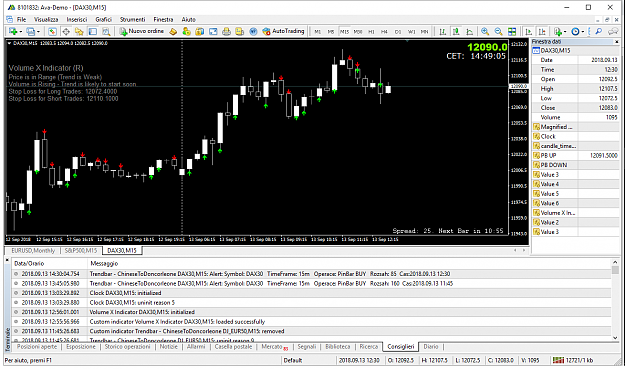Enable chart auto scroll icon
625x369 pixels.
529,31
